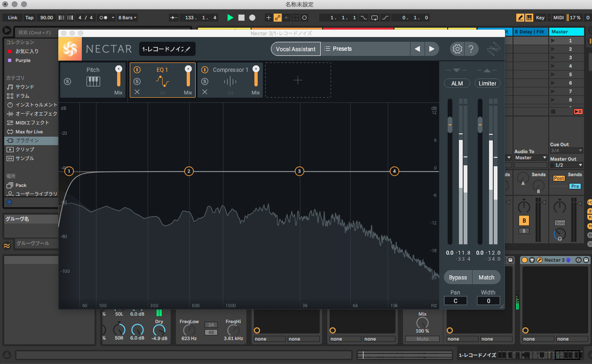Click the Nectar output gain fader handle
Viewport: 592px width, 364px height.
(480, 125)
